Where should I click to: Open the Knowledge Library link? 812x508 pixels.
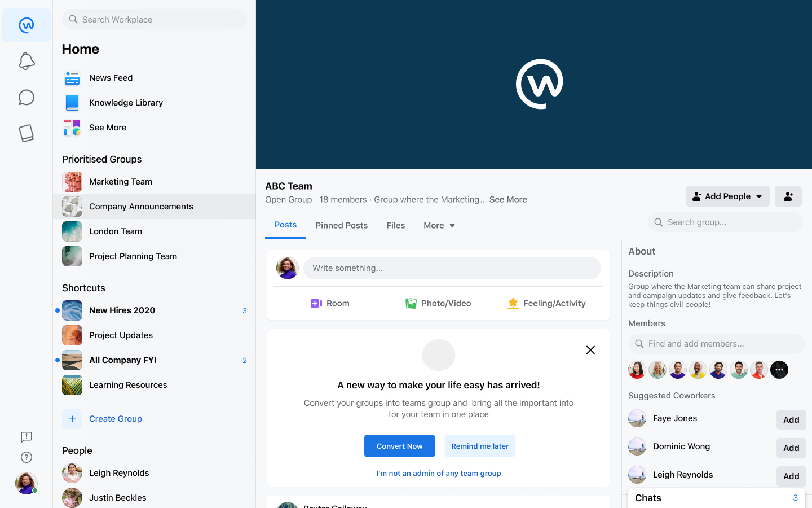click(126, 103)
